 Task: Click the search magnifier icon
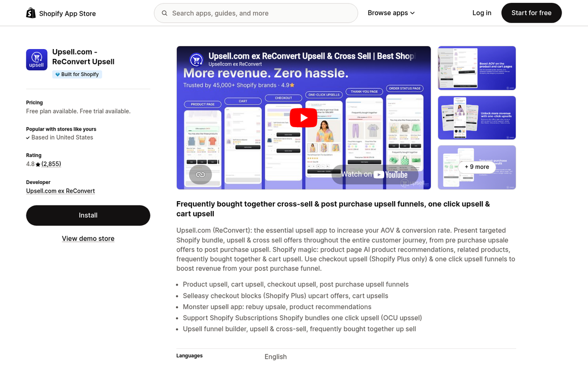point(165,13)
